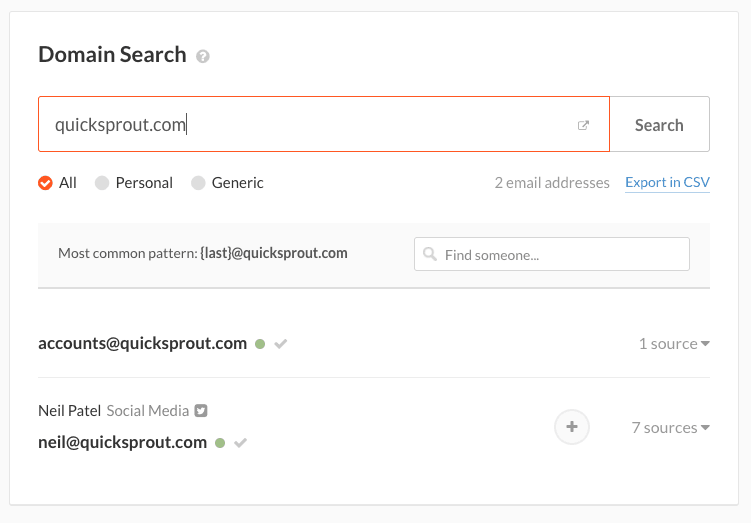The width and height of the screenshot is (751, 523).
Task: Click the help question mark icon
Action: (x=203, y=57)
